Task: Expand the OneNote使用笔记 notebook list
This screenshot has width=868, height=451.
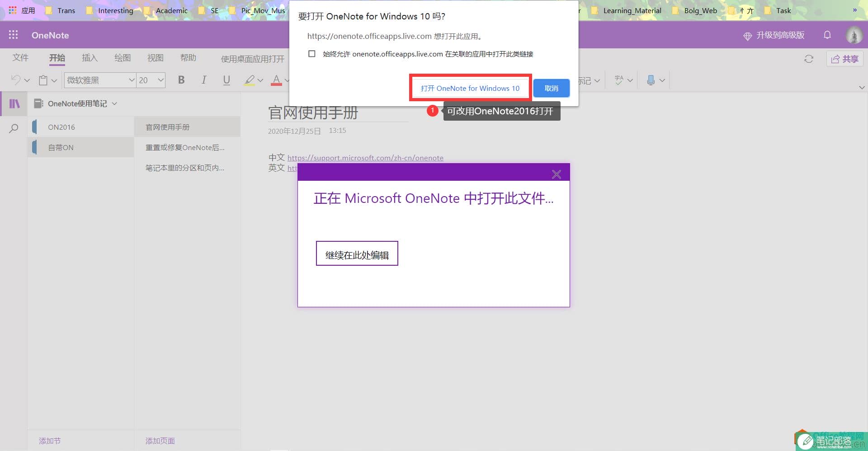Action: point(114,103)
